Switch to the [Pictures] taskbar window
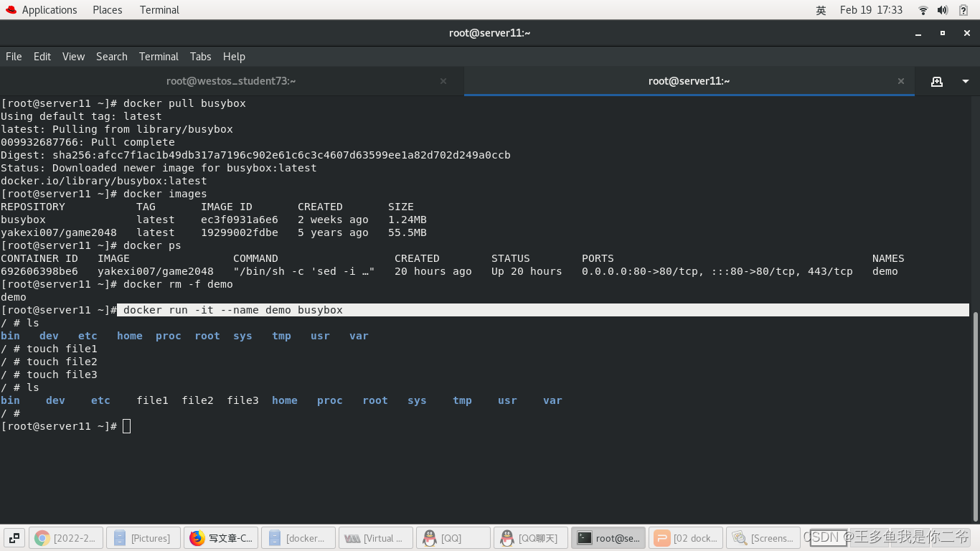Screen dimensions: 980x551 coord(143,538)
